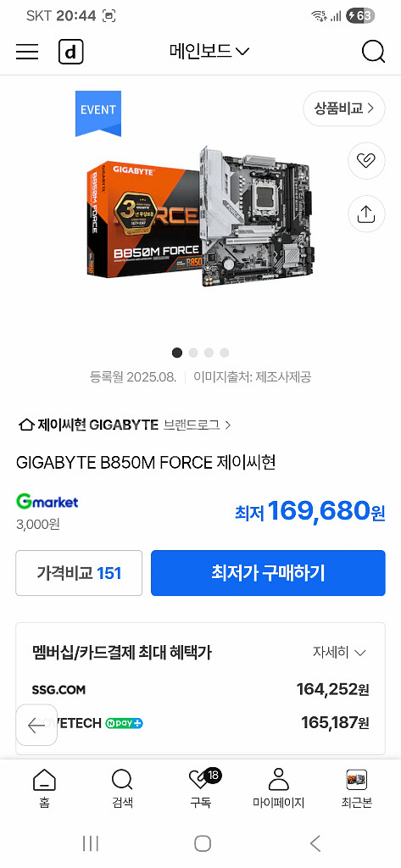Viewport: 401px width, 868px height.
Task: Tap the floating back arrow button
Action: click(36, 726)
